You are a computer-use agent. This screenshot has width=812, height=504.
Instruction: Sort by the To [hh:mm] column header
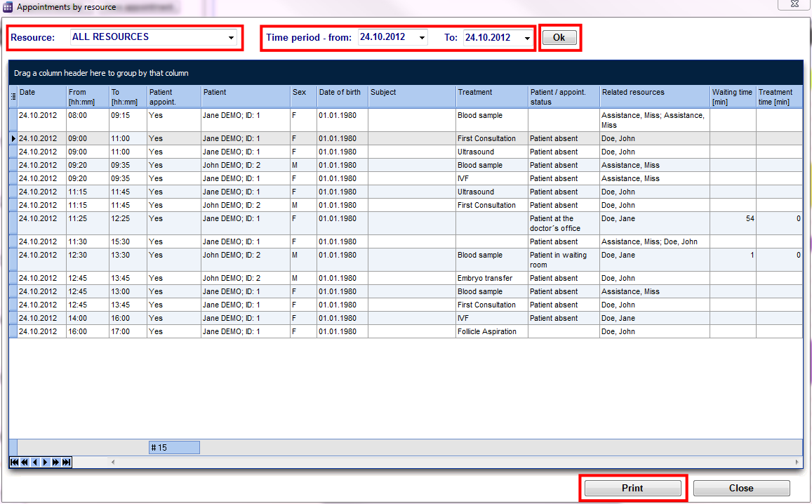(128, 96)
